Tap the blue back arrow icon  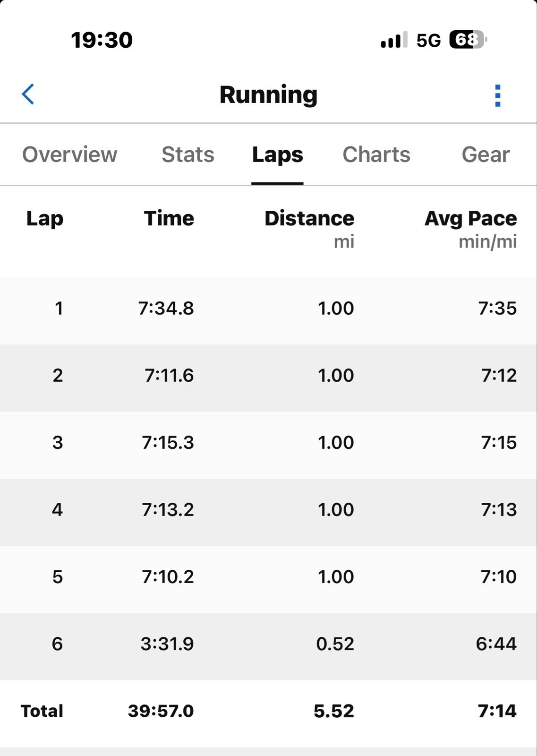28,94
